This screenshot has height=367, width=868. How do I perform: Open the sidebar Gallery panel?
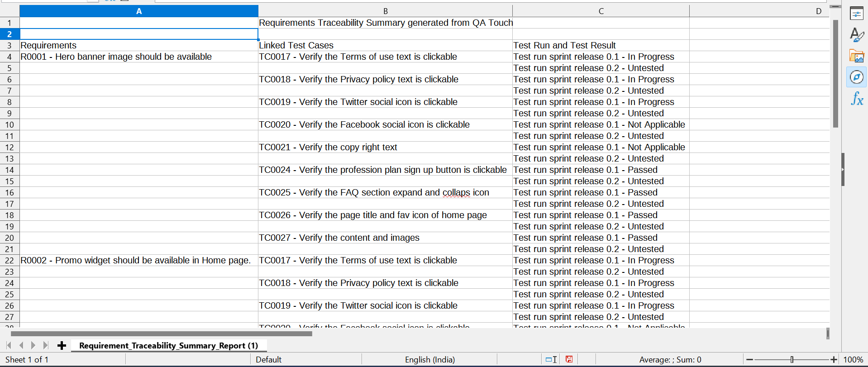[x=856, y=56]
